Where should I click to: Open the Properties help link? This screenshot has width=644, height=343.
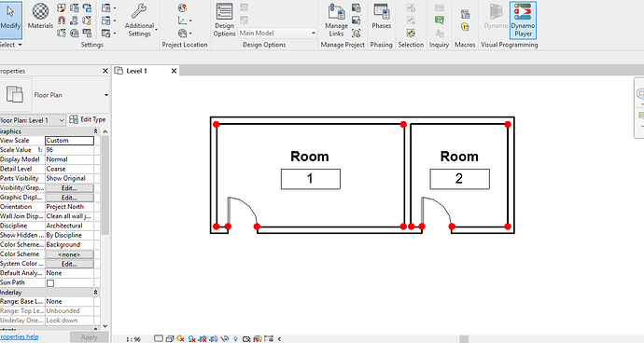point(19,336)
